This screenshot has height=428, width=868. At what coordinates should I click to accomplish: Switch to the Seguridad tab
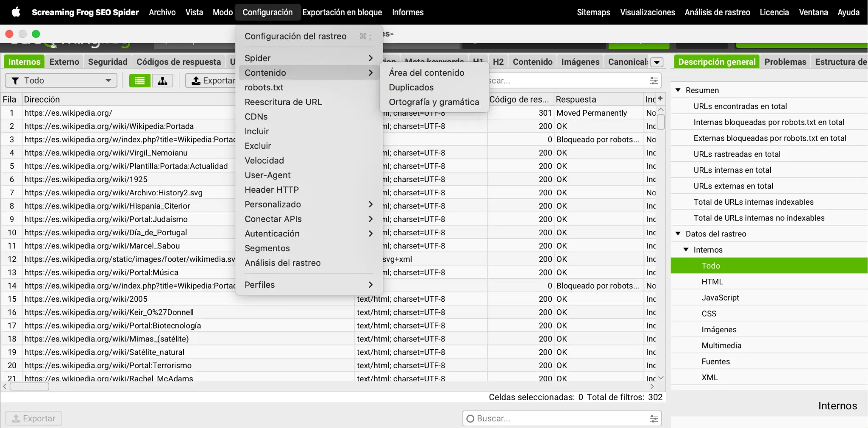click(x=108, y=62)
